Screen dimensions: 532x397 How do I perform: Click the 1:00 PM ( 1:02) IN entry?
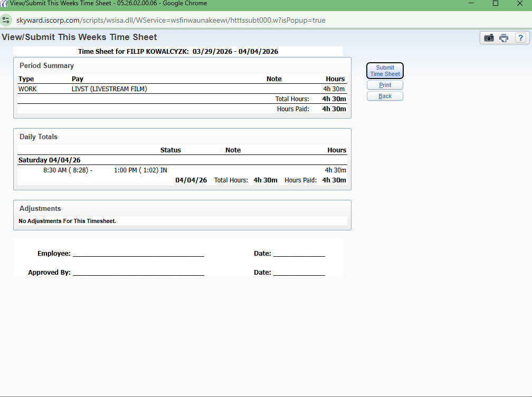pos(140,170)
